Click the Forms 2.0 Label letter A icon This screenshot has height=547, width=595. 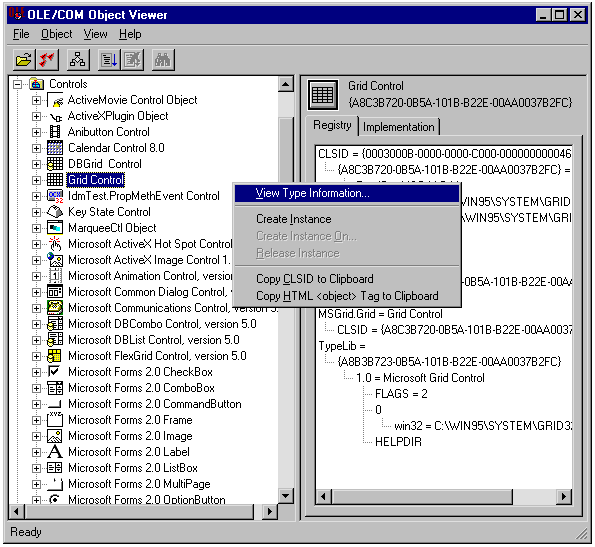point(55,452)
